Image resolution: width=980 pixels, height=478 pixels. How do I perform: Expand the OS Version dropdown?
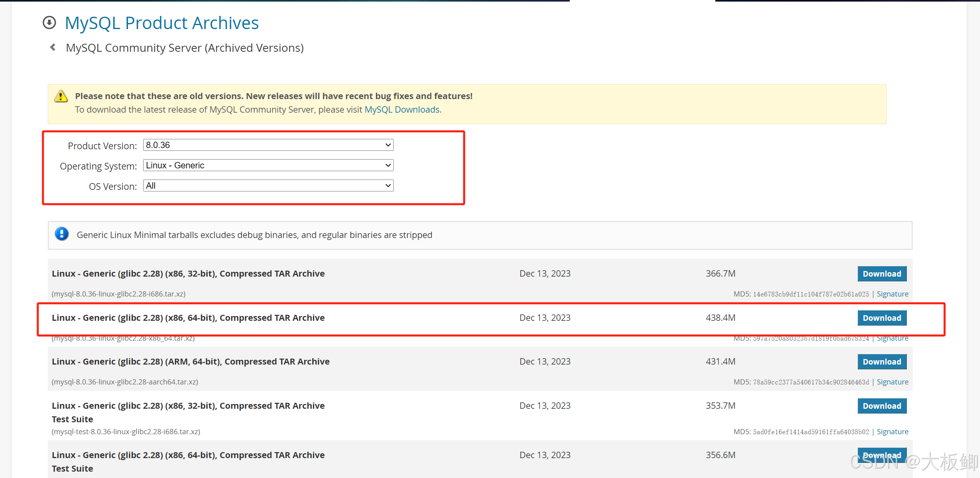(x=268, y=185)
